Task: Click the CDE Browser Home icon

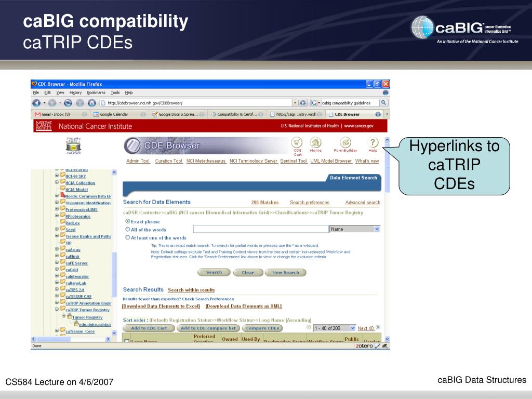Action: tap(315, 142)
